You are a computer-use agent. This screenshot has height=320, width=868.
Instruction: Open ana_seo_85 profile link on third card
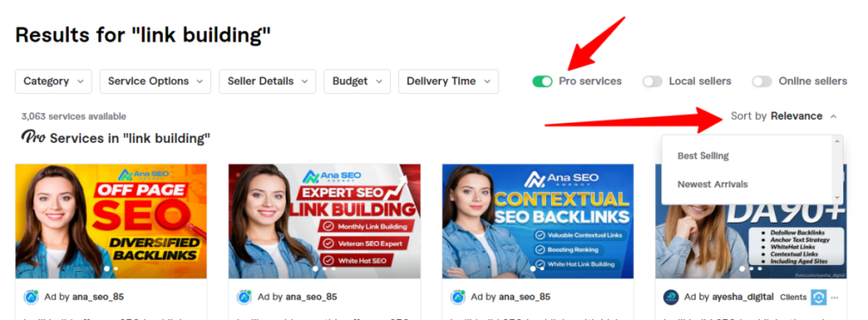click(525, 297)
